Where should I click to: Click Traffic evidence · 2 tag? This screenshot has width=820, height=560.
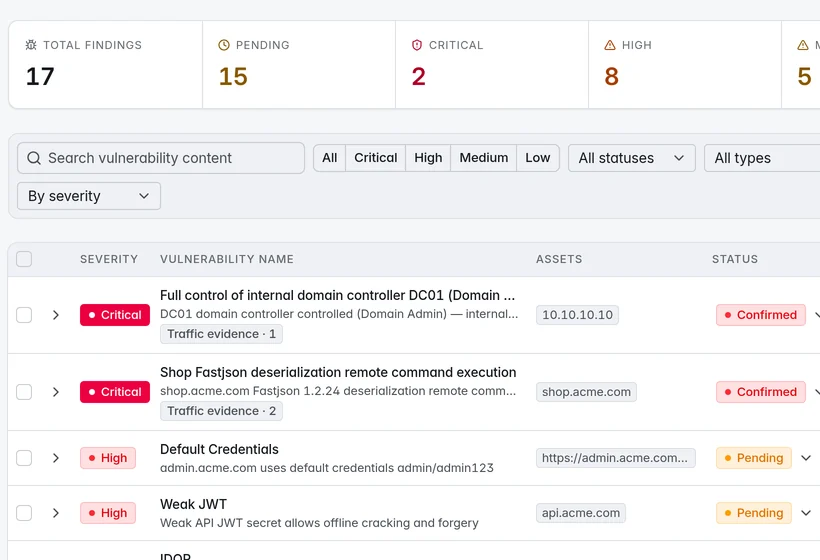point(221,411)
